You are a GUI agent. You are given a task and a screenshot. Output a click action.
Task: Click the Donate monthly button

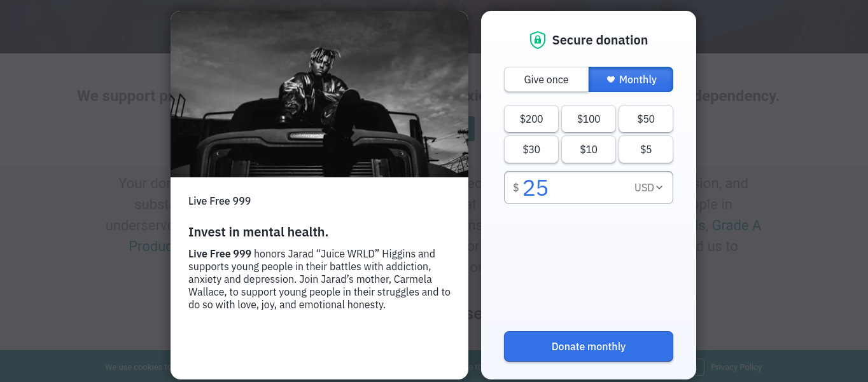(588, 346)
